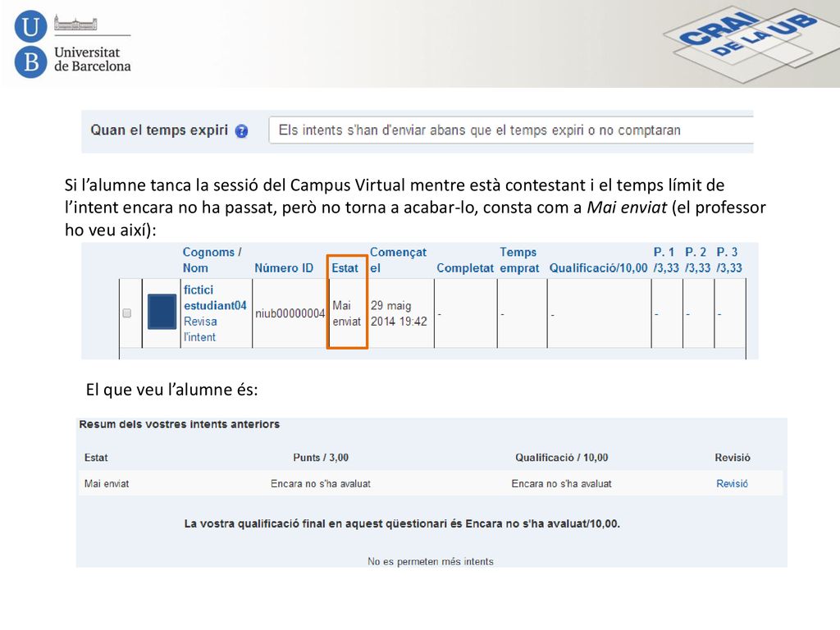Screen dimensions: 840x630
Task: Sort by the Nom column header
Action: pyautogui.click(x=195, y=268)
